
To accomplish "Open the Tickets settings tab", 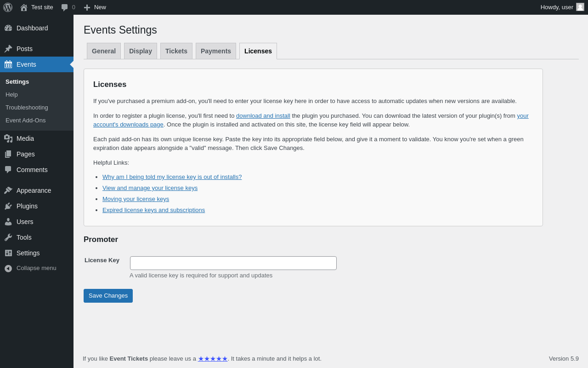I will point(176,51).
